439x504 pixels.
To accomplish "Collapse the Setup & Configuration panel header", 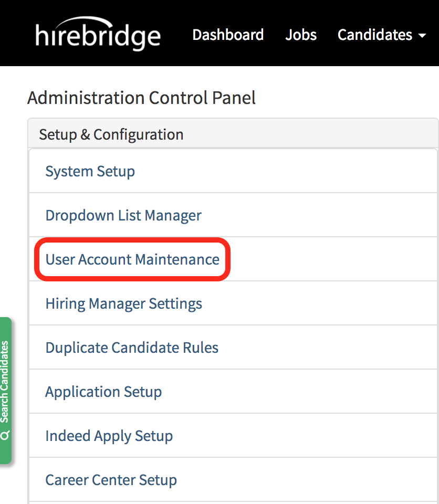I will (111, 134).
